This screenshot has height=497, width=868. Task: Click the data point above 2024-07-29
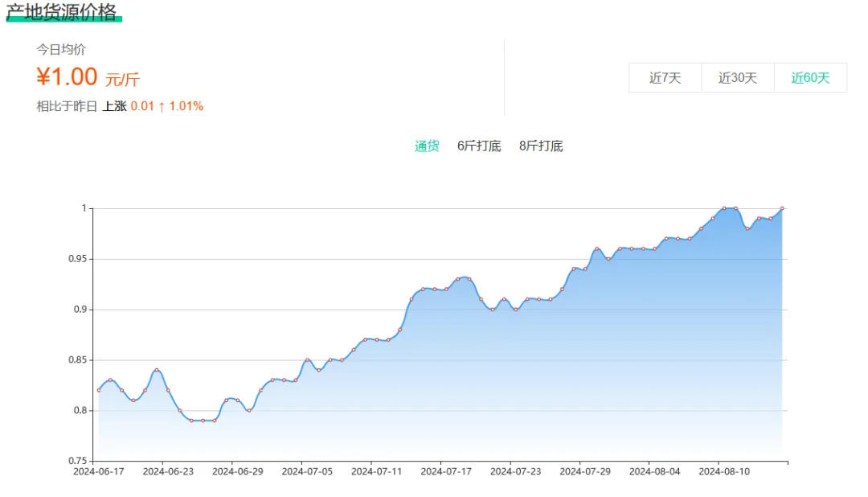(x=585, y=269)
